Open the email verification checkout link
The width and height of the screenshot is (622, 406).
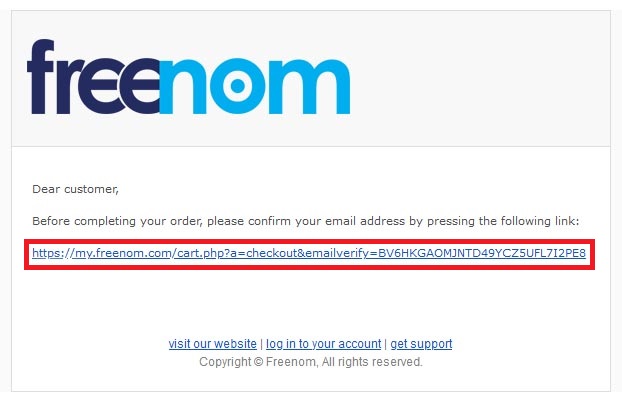309,253
